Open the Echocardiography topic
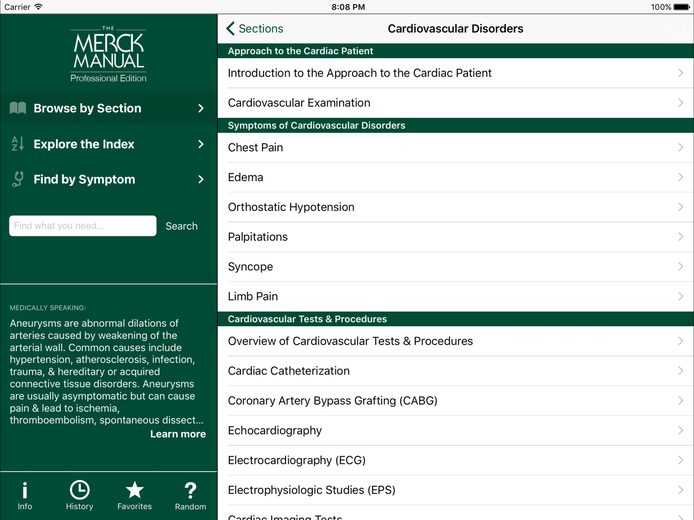This screenshot has width=694, height=520. [x=455, y=430]
